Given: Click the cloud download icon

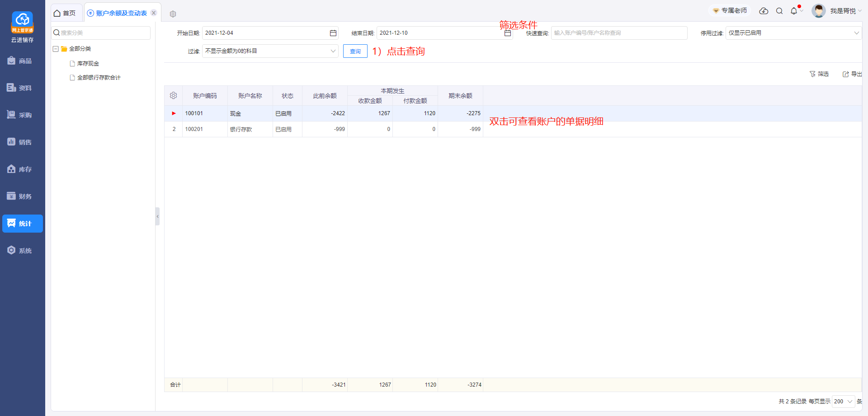Looking at the screenshot, I should tap(764, 11).
